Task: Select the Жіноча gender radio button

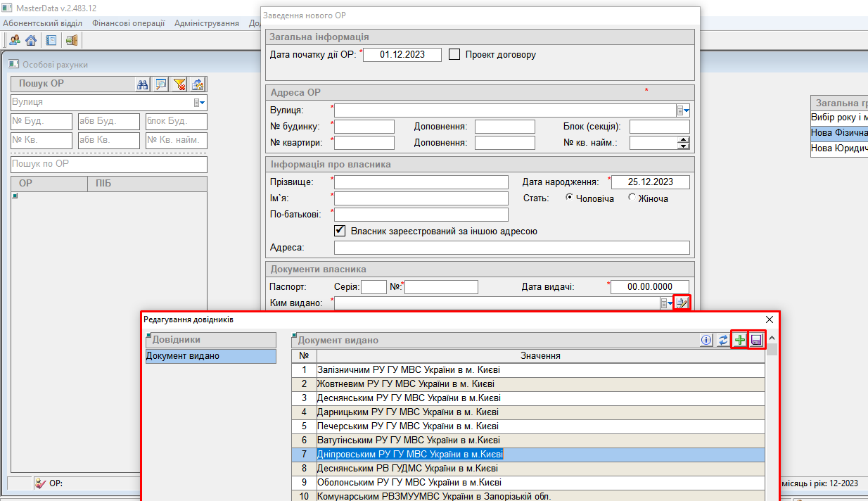Action: point(632,198)
